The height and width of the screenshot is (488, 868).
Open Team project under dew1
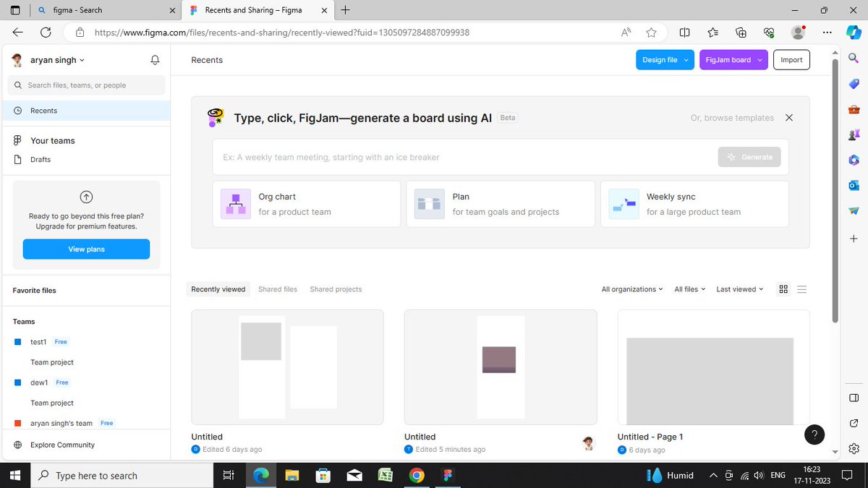[52, 403]
